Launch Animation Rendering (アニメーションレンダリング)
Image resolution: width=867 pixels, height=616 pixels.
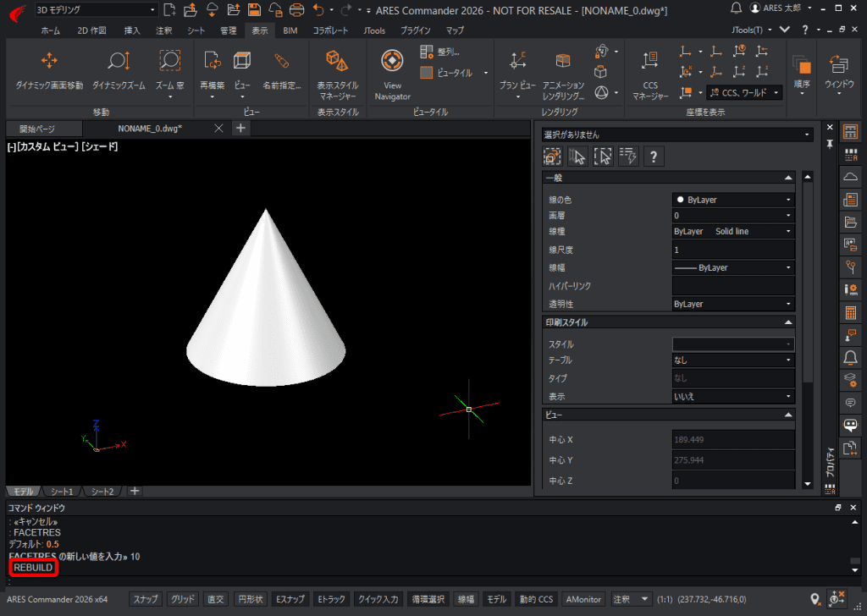coord(563,74)
